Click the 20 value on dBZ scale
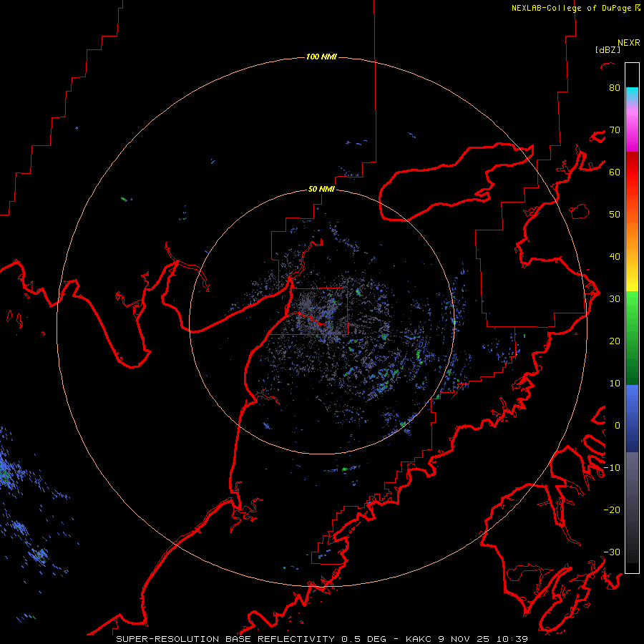 pyautogui.click(x=615, y=341)
